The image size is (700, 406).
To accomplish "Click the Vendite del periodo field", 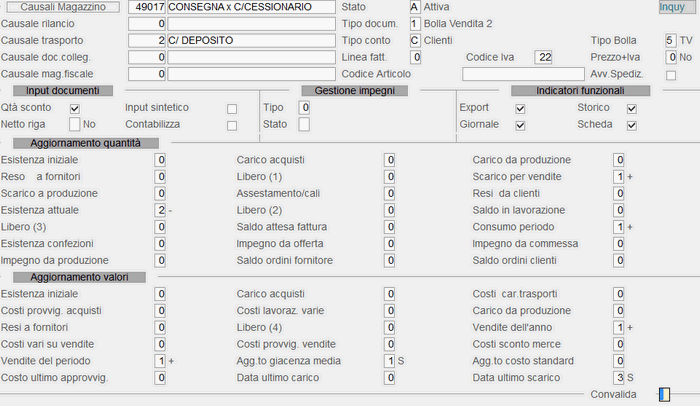I will 160,361.
